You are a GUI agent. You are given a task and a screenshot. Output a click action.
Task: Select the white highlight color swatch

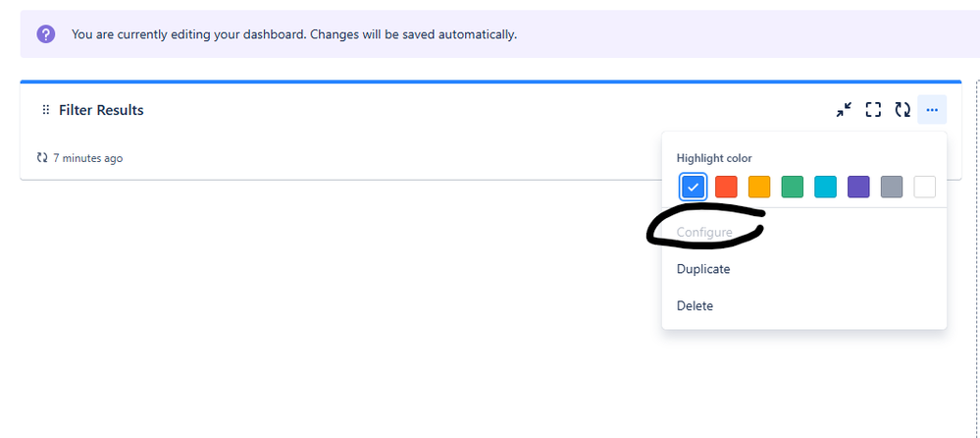click(x=925, y=187)
